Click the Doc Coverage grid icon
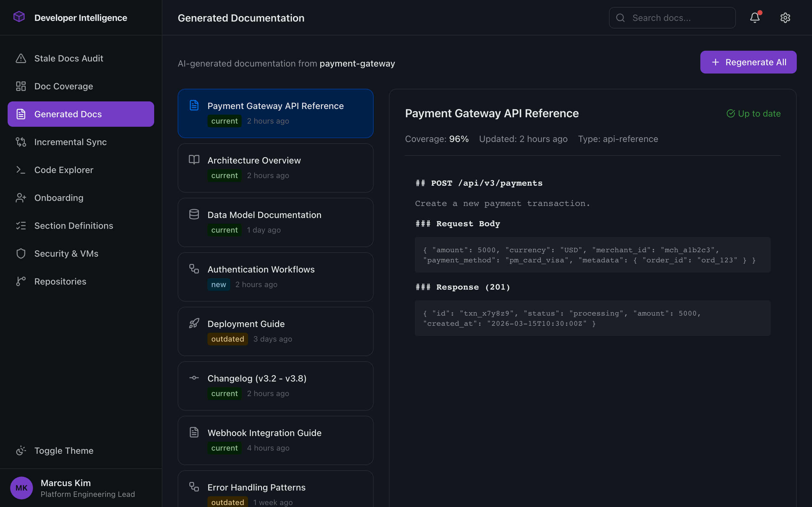 pos(21,86)
